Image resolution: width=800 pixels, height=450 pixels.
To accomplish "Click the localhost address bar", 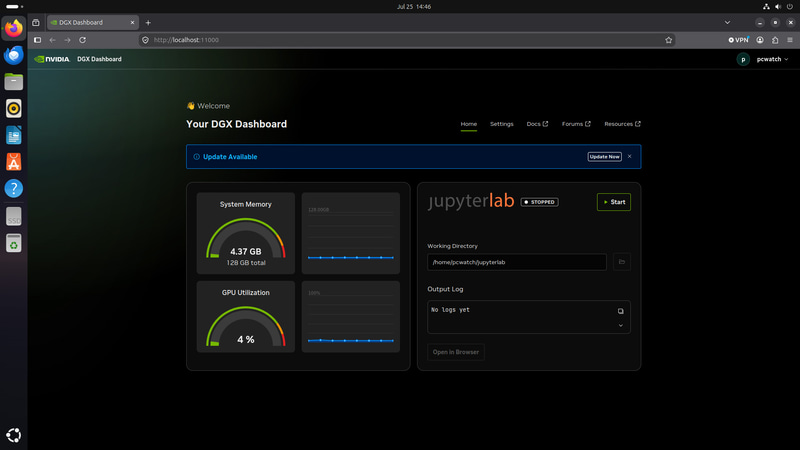I will pos(406,40).
